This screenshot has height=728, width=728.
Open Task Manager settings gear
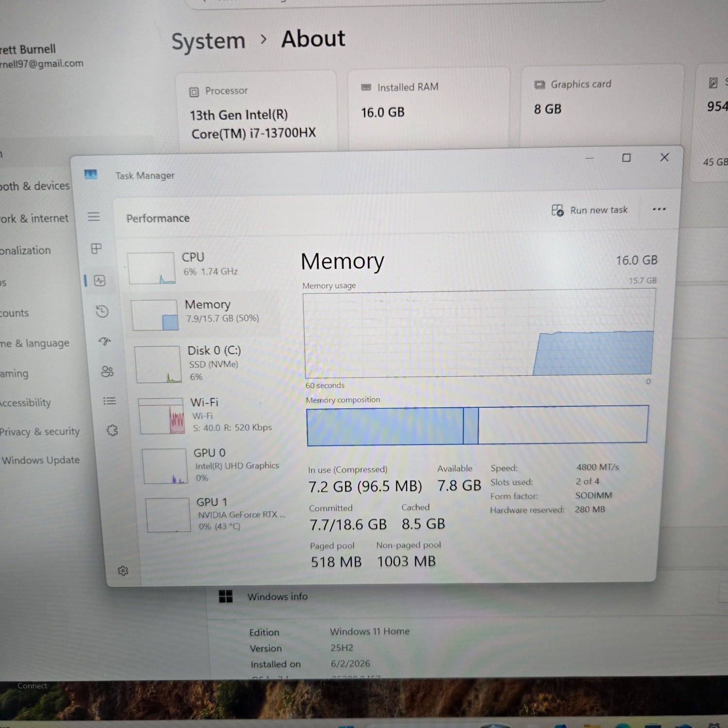[123, 571]
